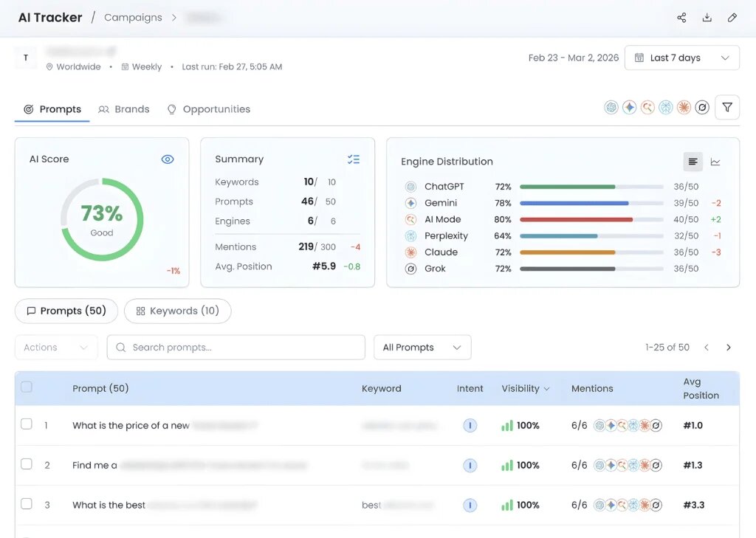Click the Prompt (50) column header
Viewport: 756px width, 538px height.
[x=100, y=388]
